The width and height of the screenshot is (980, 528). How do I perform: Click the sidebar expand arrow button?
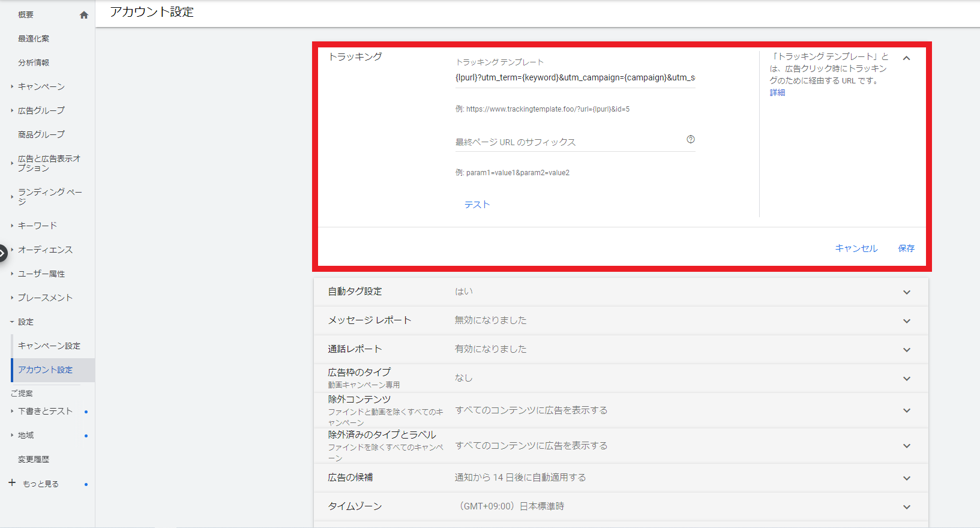tap(3, 253)
